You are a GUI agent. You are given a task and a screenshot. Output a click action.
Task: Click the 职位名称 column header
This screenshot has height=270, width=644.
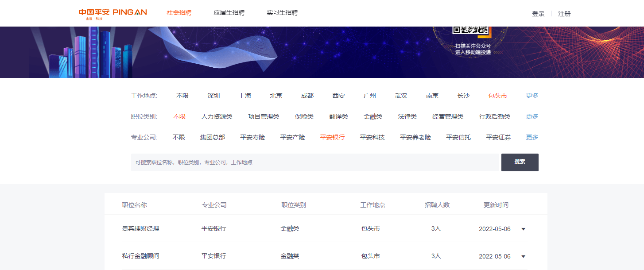pos(135,205)
